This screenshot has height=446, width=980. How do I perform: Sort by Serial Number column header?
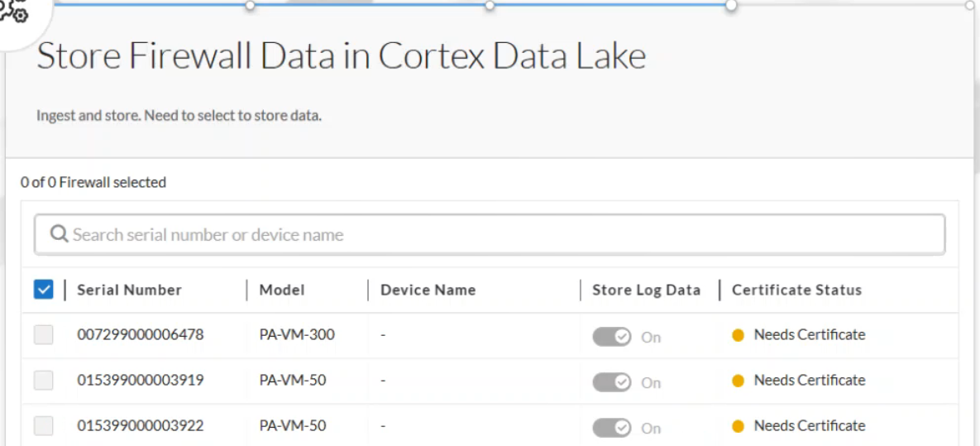coord(129,290)
